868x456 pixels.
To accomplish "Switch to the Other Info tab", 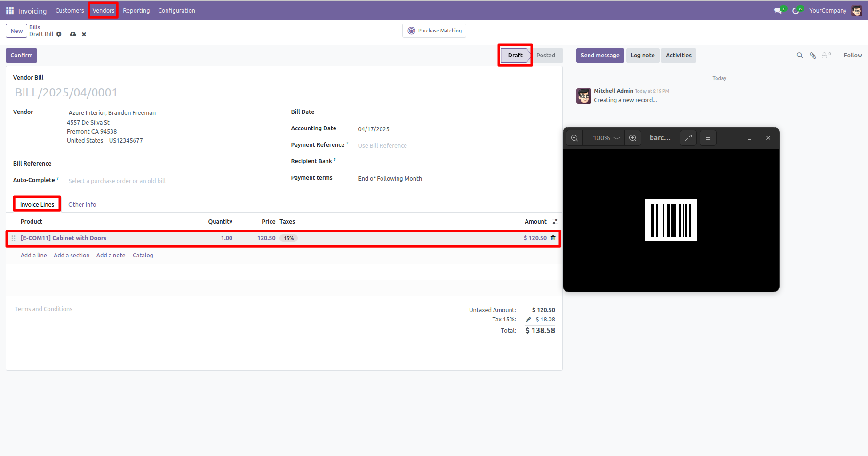I will tap(82, 204).
